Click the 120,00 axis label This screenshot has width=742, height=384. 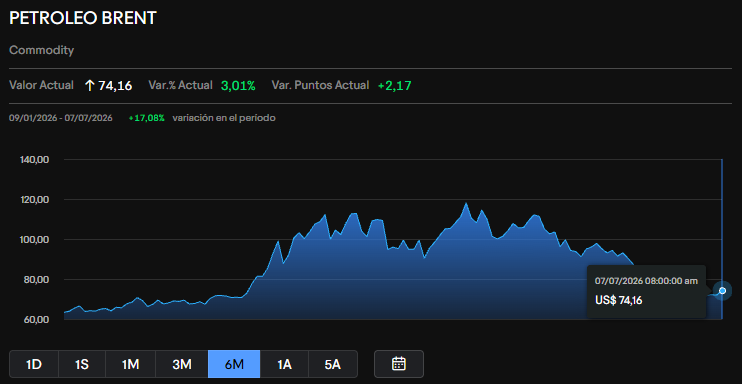(x=34, y=200)
